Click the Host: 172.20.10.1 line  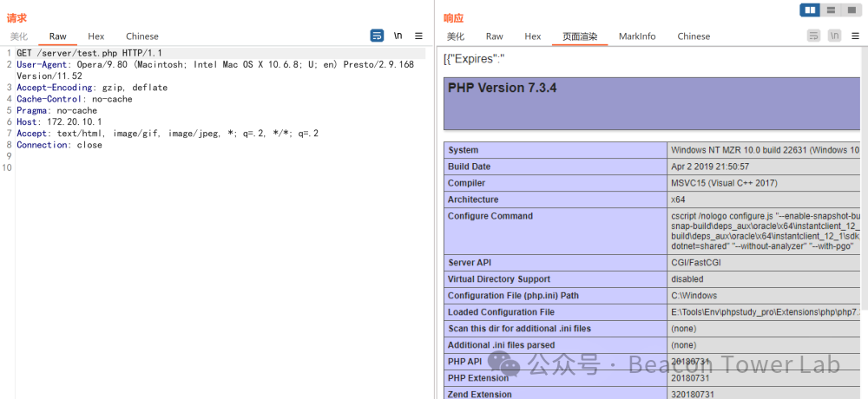click(59, 121)
